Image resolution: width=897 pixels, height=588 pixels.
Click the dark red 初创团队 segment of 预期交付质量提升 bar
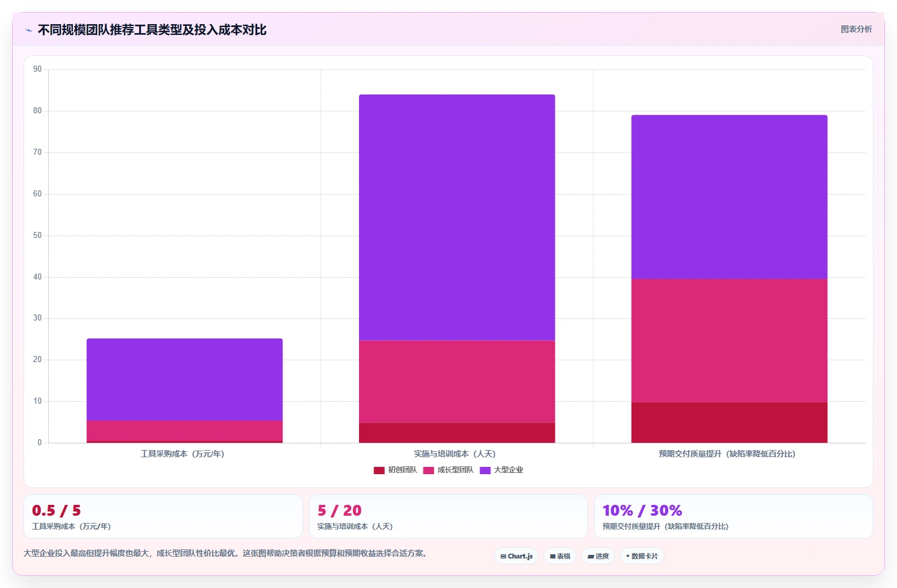[x=729, y=422]
